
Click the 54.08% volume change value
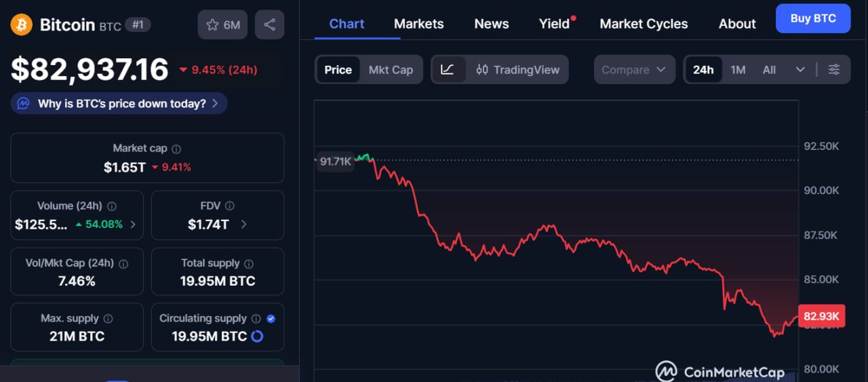tap(104, 224)
